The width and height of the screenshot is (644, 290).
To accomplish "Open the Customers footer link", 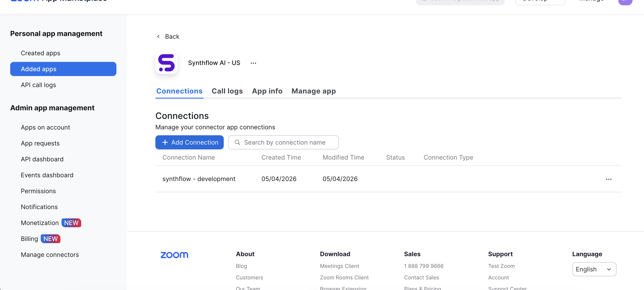I will click(x=249, y=277).
